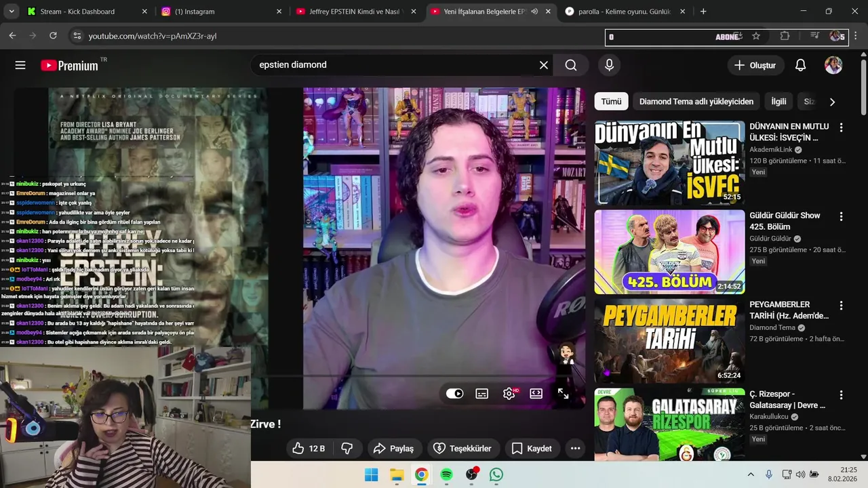The image size is (868, 488).
Task: Start voice search with microphone icon
Action: (x=609, y=65)
